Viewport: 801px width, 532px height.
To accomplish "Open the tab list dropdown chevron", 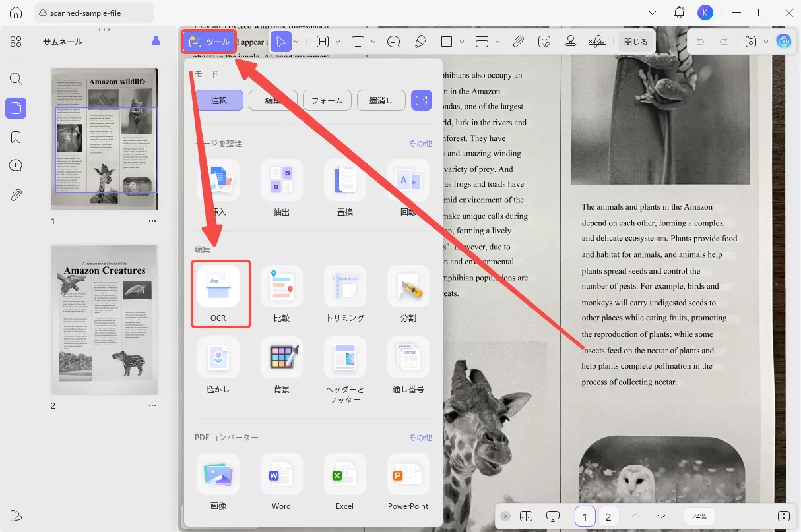I will 653,13.
